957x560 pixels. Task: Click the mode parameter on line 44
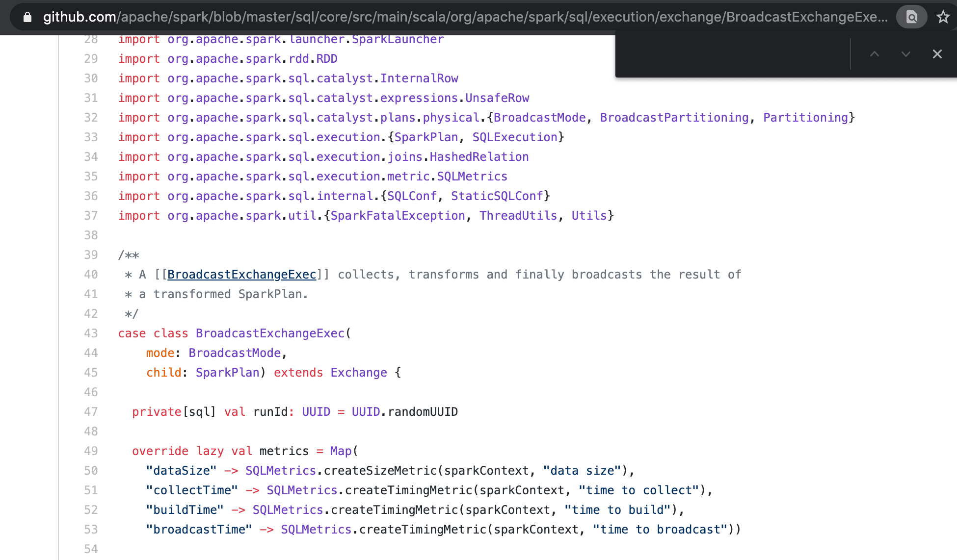point(160,353)
